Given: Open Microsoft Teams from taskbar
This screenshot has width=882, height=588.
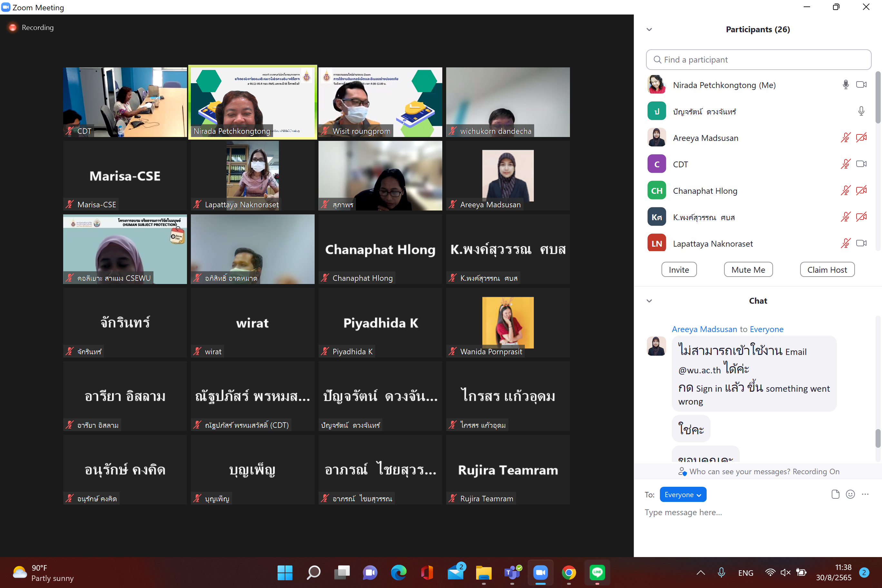Looking at the screenshot, I should tap(512, 572).
